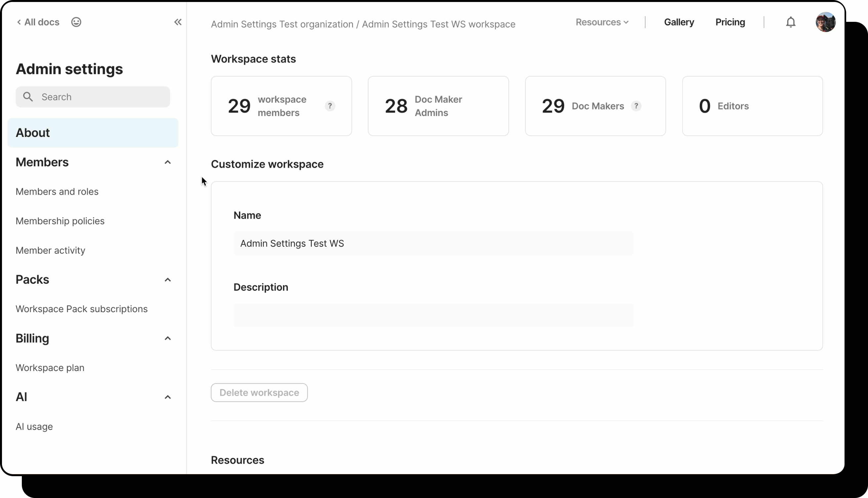Click the workspace Name input field
Viewport: 868px width, 498px height.
click(433, 243)
